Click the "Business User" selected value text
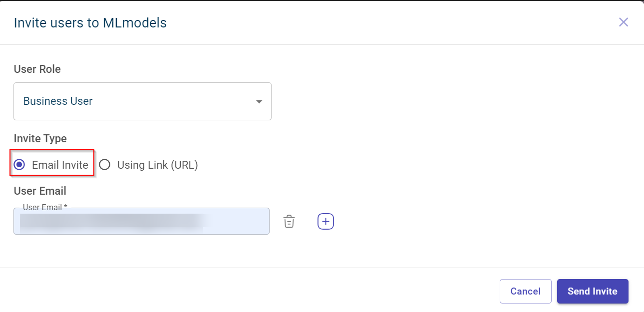Screen dimensions: 644x312 (58, 101)
